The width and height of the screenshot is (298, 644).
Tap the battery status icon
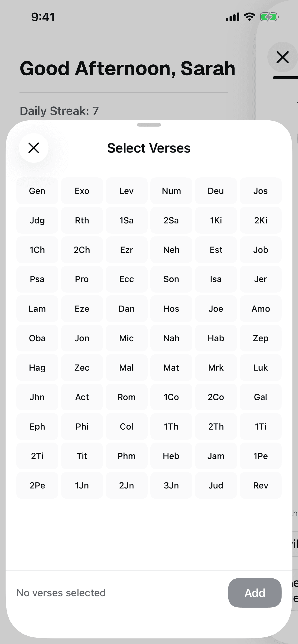tap(269, 17)
